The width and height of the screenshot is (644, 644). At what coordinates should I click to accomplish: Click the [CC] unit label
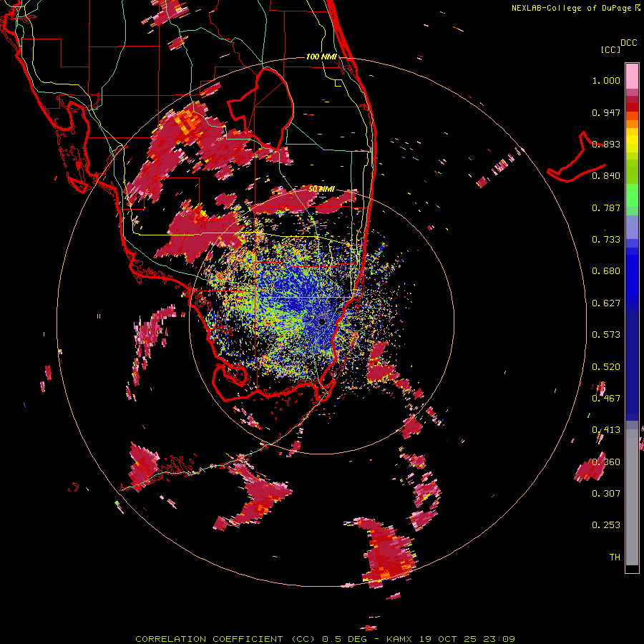[x=611, y=49]
